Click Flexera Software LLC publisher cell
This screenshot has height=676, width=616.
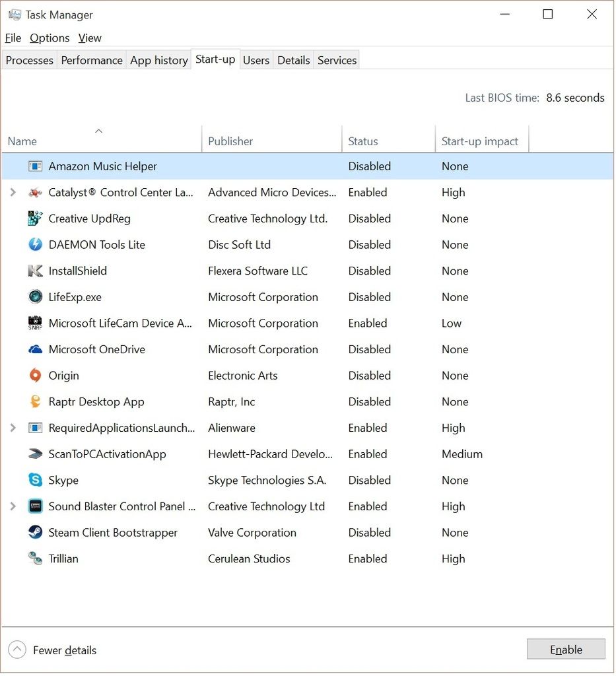coord(257,271)
